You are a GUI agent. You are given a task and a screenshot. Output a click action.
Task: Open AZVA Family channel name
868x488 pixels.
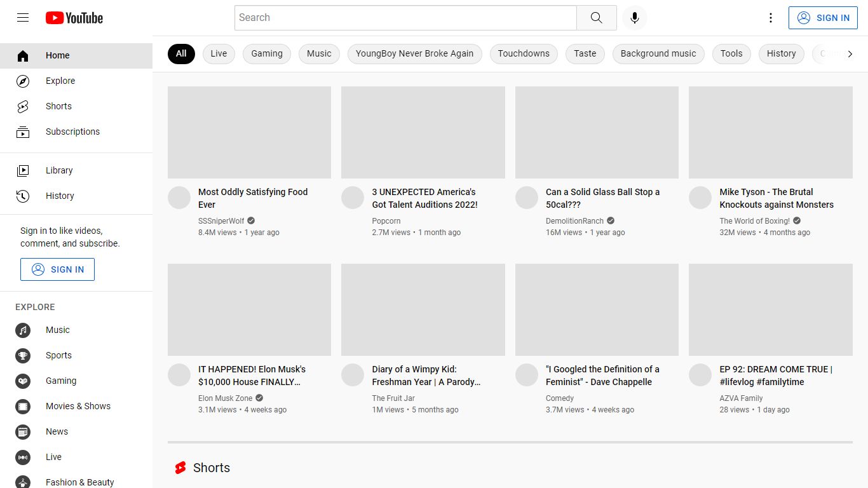tap(741, 398)
